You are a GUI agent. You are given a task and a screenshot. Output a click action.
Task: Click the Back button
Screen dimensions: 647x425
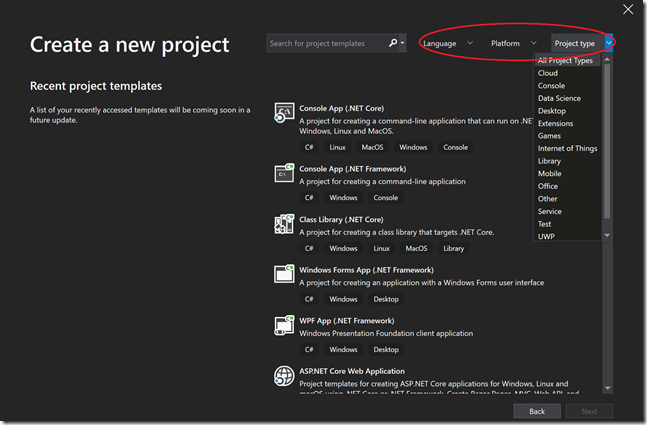pyautogui.click(x=537, y=411)
